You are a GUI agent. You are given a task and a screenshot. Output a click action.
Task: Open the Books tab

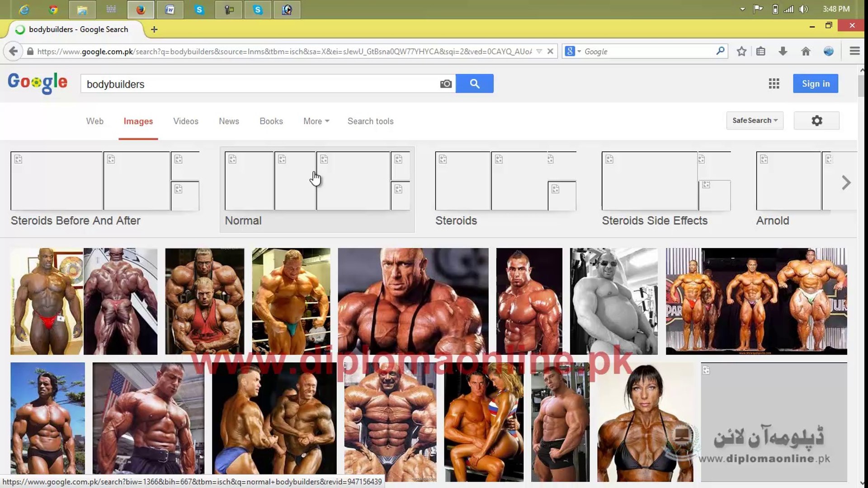click(x=271, y=121)
